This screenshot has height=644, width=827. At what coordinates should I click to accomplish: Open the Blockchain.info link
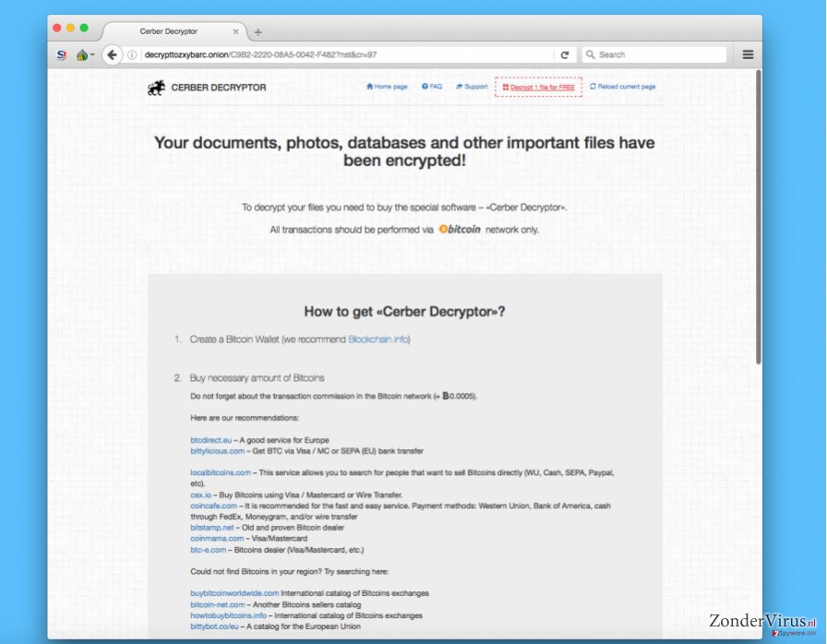[x=378, y=340]
